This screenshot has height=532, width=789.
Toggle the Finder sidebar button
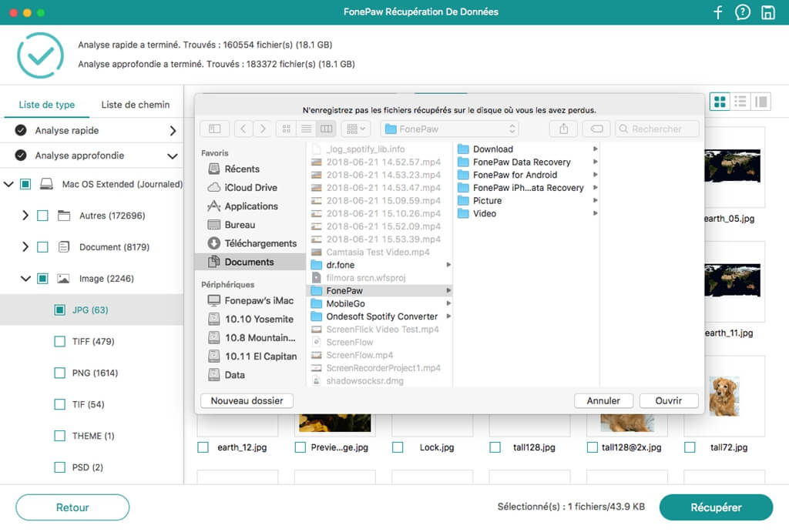click(x=215, y=129)
